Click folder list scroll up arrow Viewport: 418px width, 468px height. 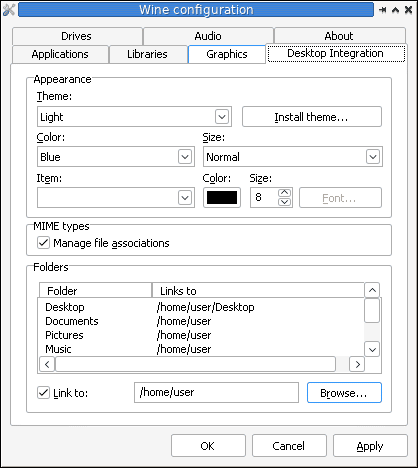(372, 290)
